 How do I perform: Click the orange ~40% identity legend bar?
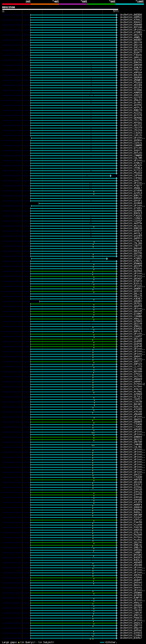45,4
